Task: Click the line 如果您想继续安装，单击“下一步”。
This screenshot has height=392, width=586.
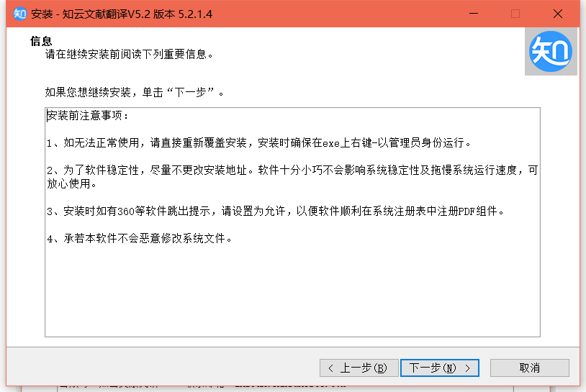Action: (135, 92)
